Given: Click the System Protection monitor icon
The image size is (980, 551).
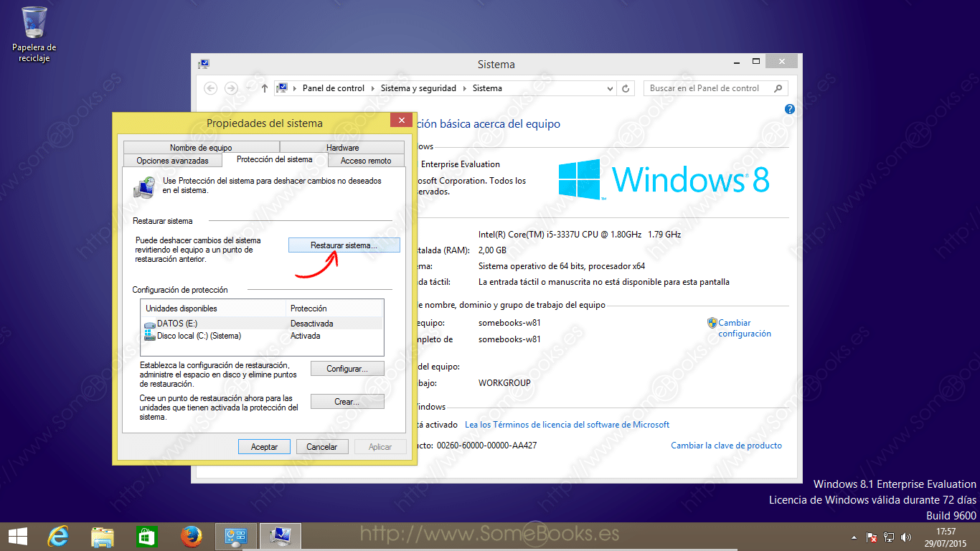Looking at the screenshot, I should click(144, 187).
